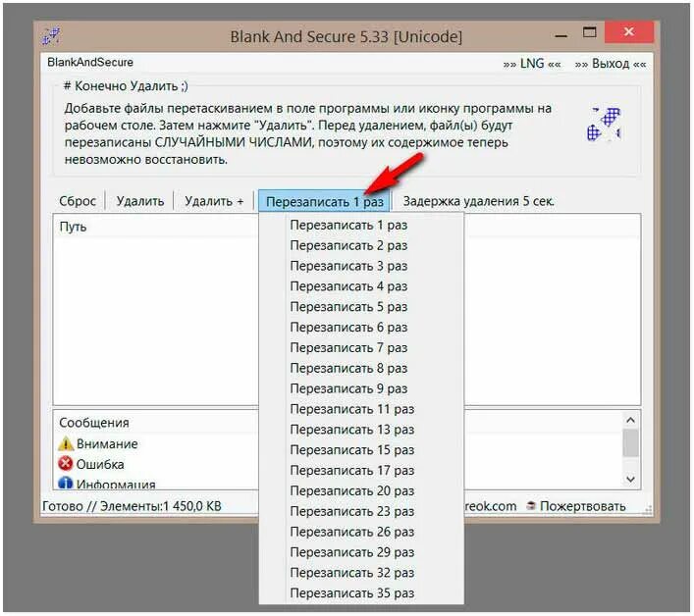Click the red error icon beside Ошибка
This screenshot has width=694, height=616.
tap(66, 464)
